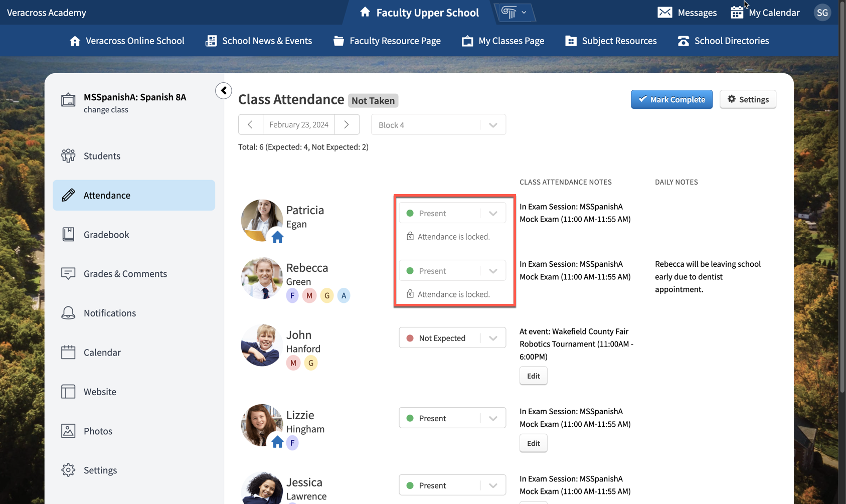
Task: Open the Photos section
Action: pyautogui.click(x=98, y=431)
